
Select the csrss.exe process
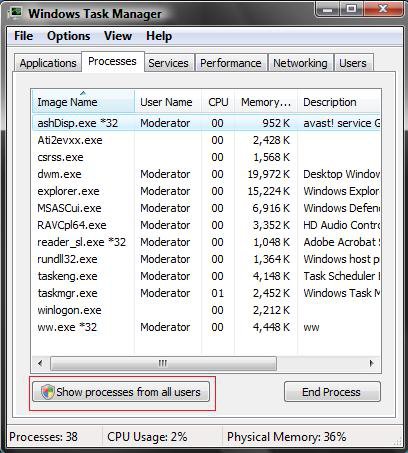pos(206,157)
